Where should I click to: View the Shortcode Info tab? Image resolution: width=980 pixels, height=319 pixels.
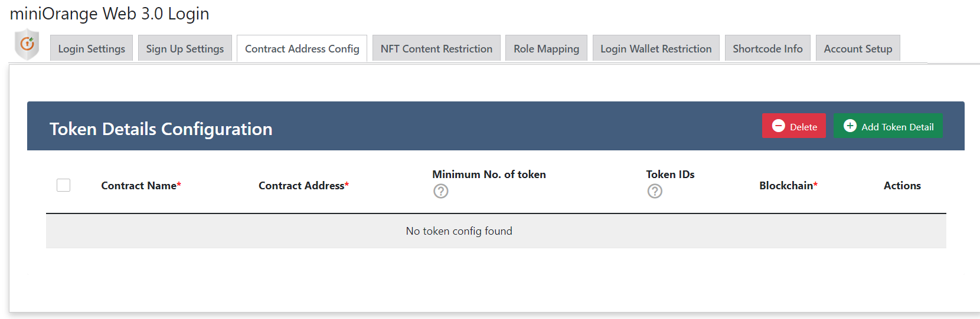767,48
